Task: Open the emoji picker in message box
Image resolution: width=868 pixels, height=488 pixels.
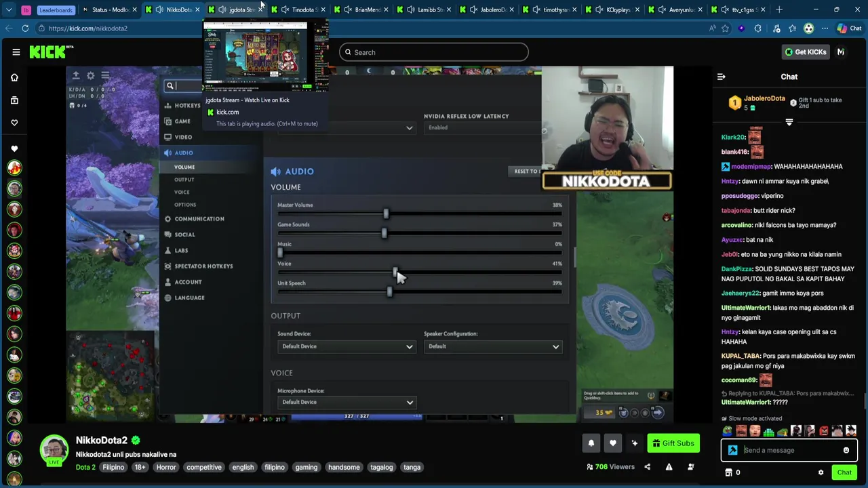Action: (x=846, y=450)
